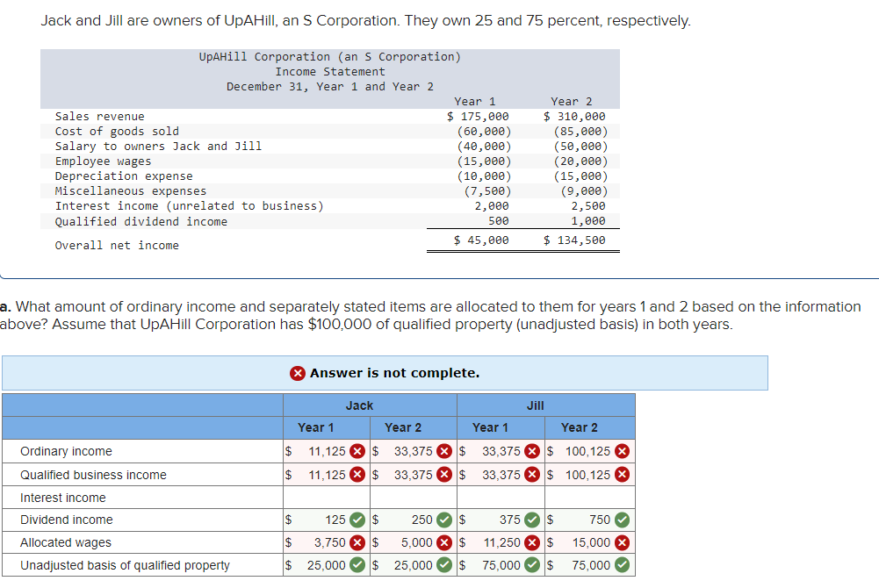879x588 pixels.
Task: Select Jill Year 2 interest income empty cell
Action: [x=590, y=498]
